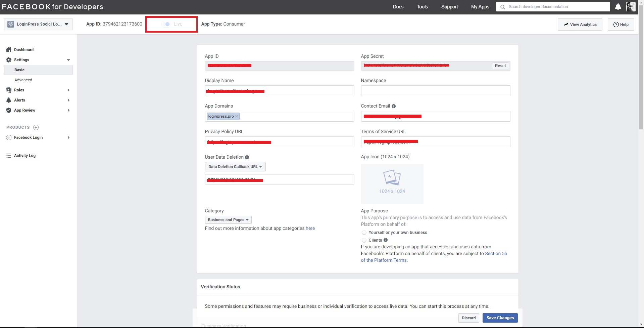The height and width of the screenshot is (328, 644).
Task: Open the Data Deletion Callback URL dropdown
Action: click(x=235, y=167)
